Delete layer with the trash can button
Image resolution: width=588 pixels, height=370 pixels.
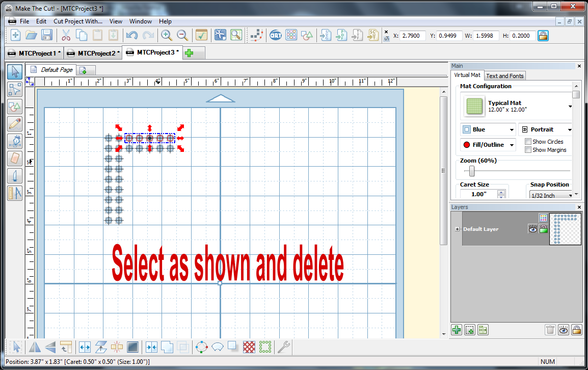550,330
